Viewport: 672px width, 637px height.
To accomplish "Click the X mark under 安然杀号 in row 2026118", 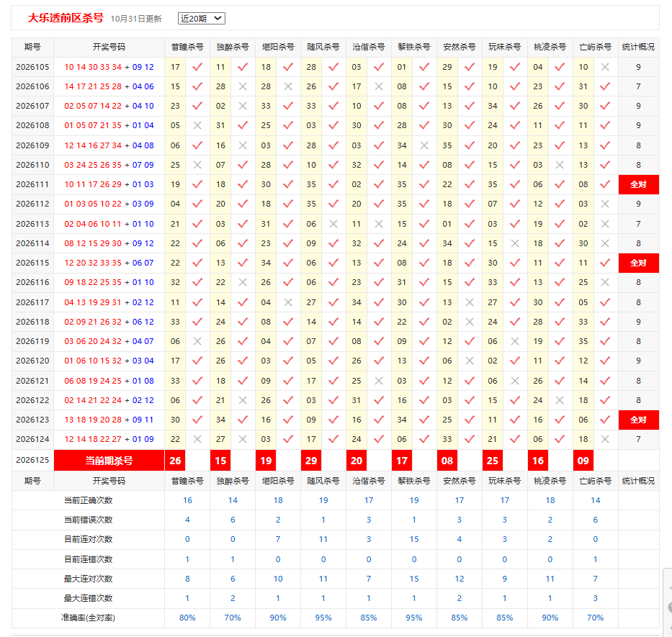I will [x=470, y=322].
